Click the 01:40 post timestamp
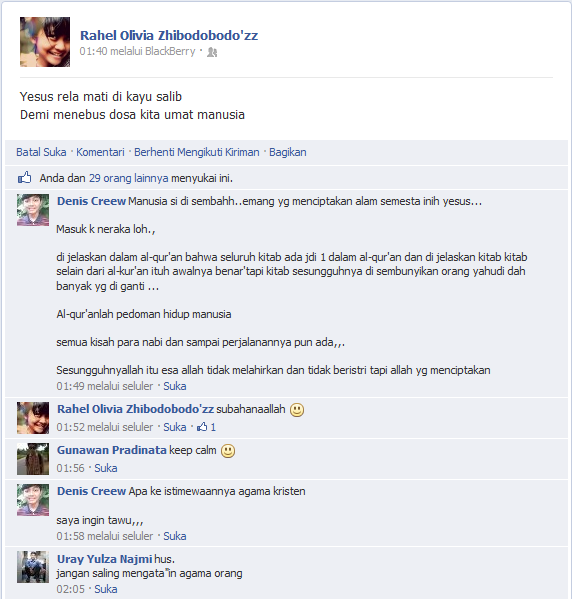This screenshot has width=572, height=599. click(x=93, y=51)
